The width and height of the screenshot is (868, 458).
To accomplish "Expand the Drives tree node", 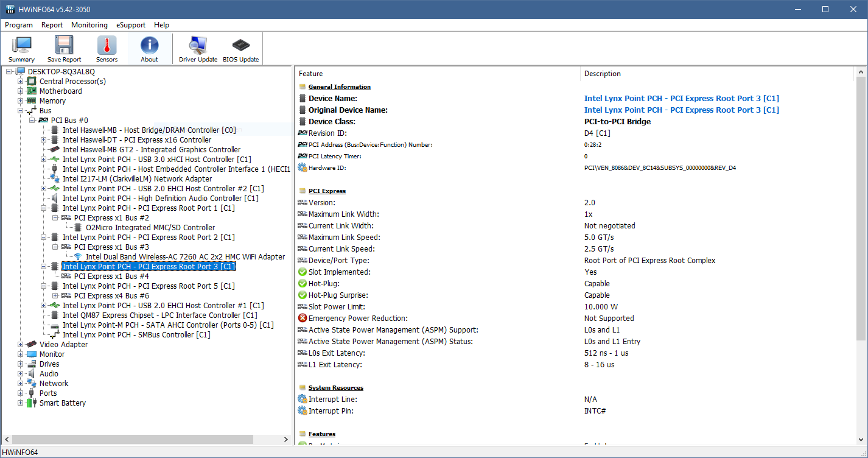I will 21,364.
